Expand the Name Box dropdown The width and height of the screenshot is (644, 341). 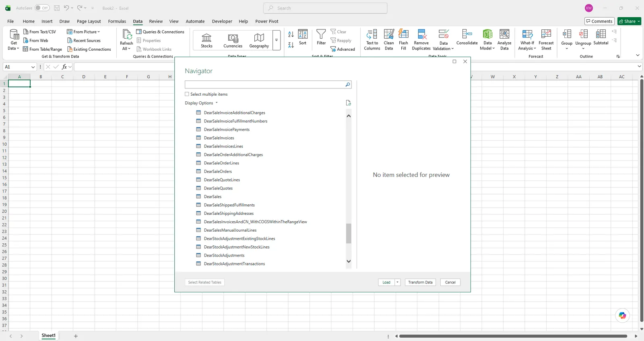tap(33, 67)
